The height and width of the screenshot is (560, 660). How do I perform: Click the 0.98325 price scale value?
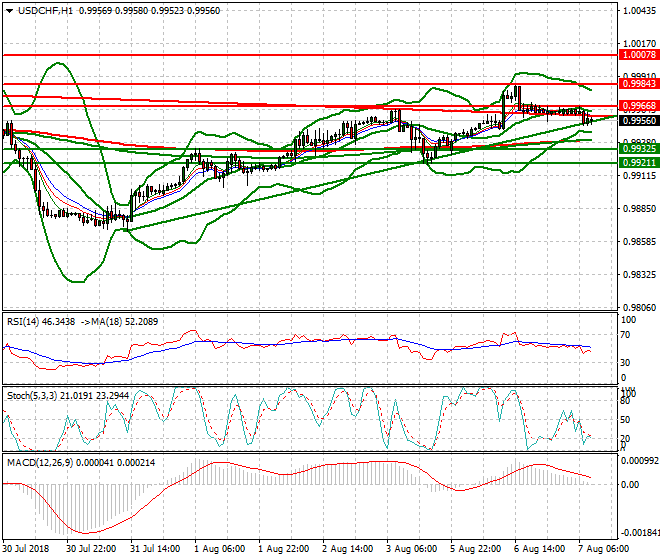tap(639, 275)
